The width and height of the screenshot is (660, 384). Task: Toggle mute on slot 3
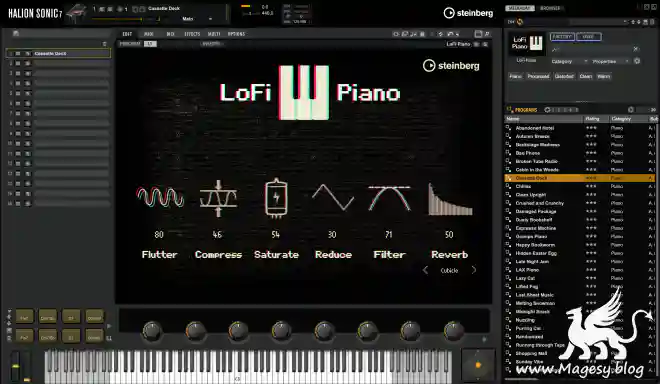[18, 73]
